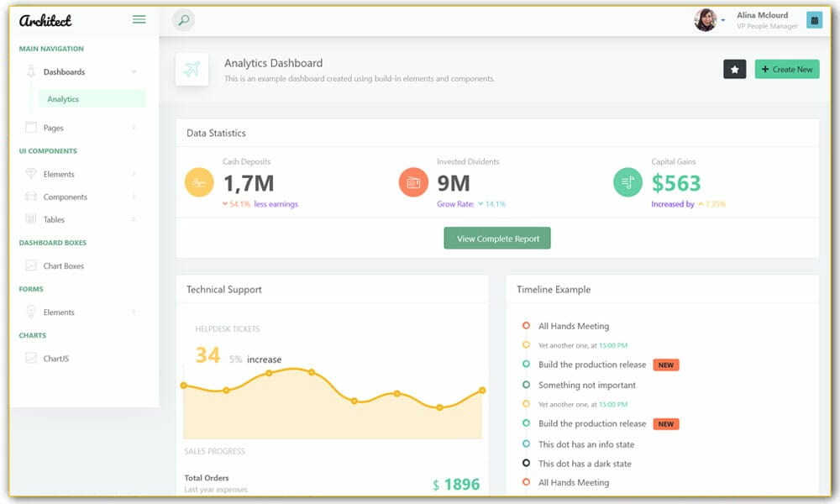Screen dimensions: 840x504
Task: Select the Chart Boxes icon under Dashboard Boxes
Action: pyautogui.click(x=33, y=265)
